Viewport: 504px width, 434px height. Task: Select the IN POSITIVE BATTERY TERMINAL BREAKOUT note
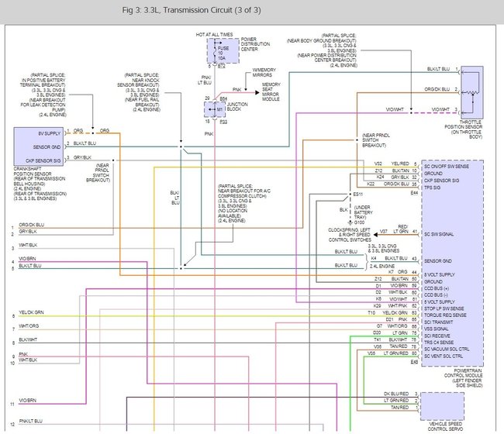43,95
